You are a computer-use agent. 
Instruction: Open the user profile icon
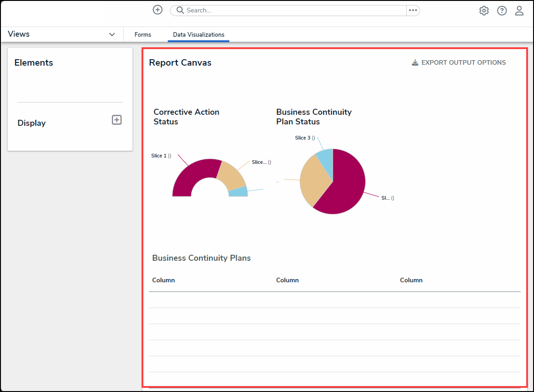519,11
